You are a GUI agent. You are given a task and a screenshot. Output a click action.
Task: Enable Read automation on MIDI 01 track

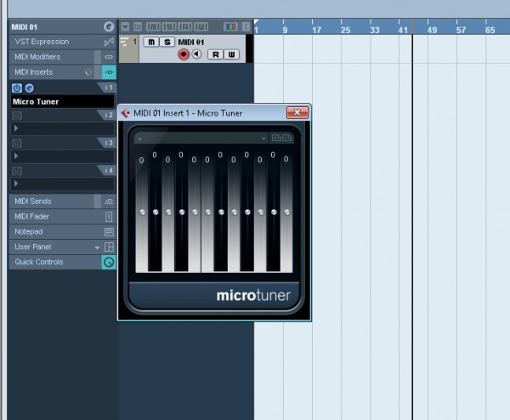coord(215,54)
